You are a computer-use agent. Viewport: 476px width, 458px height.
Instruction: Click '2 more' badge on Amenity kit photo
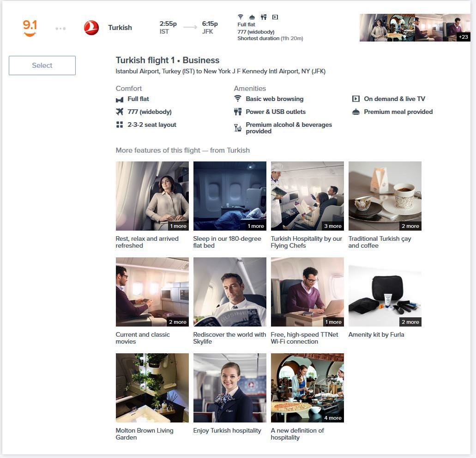click(x=410, y=322)
